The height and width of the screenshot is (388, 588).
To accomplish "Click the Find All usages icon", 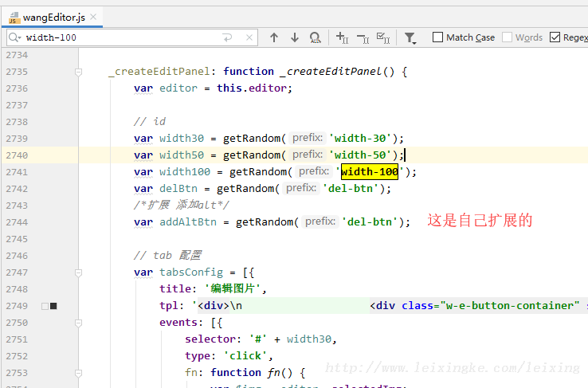I will pos(315,37).
